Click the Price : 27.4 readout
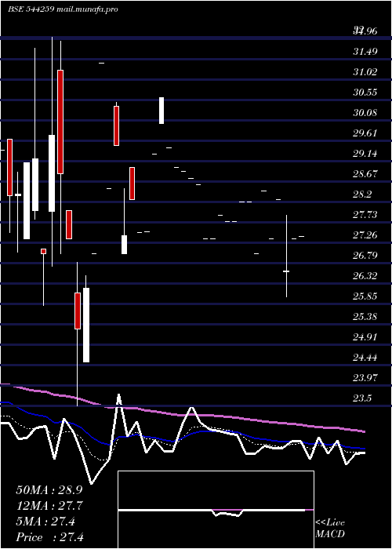This screenshot has width=392, height=549. coord(49,537)
